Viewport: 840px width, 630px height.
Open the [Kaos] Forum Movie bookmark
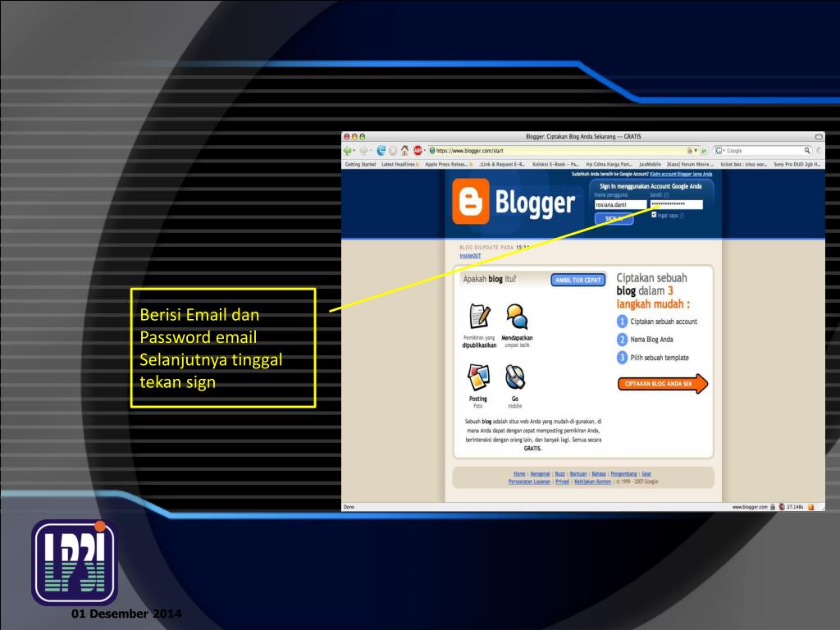click(690, 164)
